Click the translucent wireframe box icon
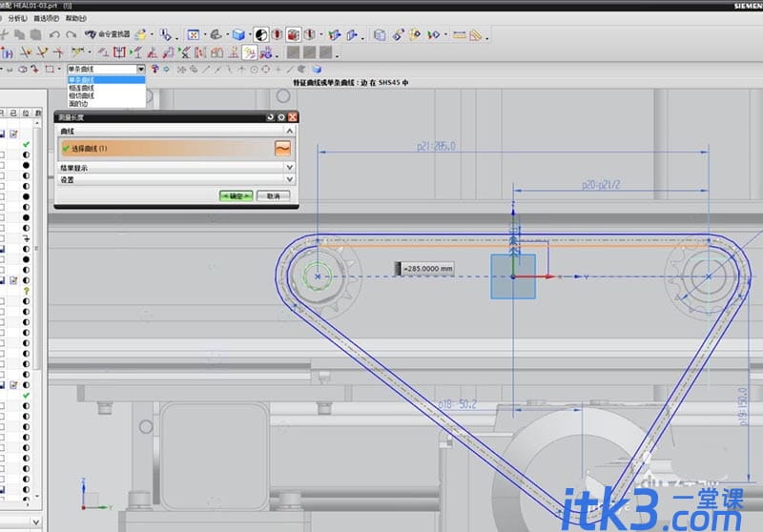The image size is (763, 532). [x=380, y=35]
